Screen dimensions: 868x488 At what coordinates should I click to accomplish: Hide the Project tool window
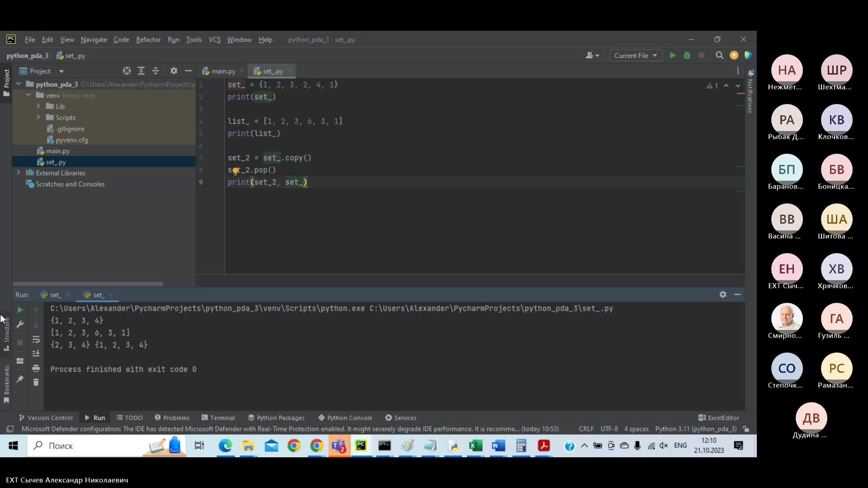188,71
